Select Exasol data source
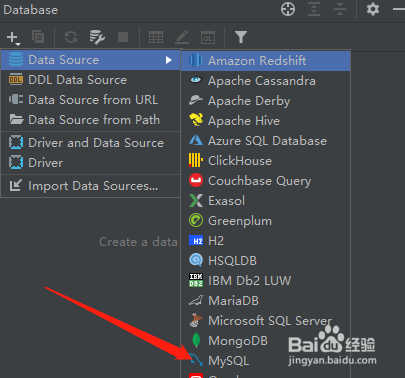The height and width of the screenshot is (378, 405). point(266,201)
